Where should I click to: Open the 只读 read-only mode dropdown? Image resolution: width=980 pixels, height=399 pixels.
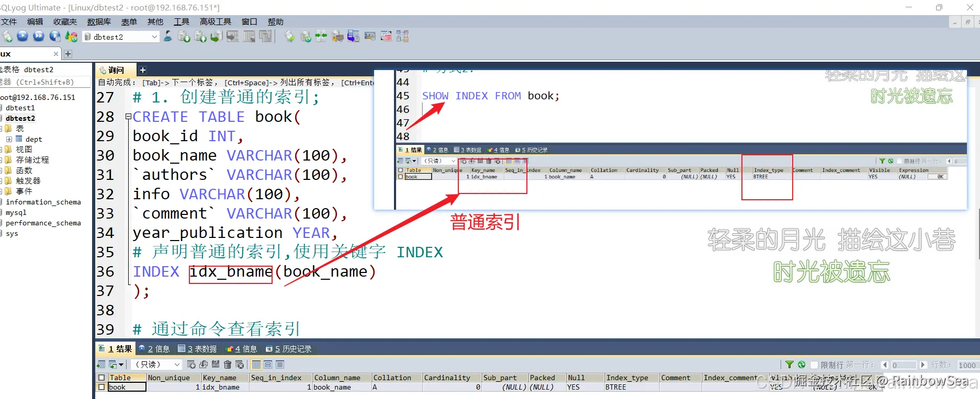tap(177, 364)
